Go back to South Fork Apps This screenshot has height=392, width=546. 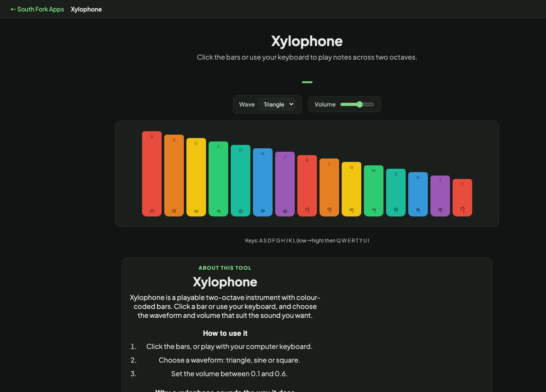coord(37,9)
